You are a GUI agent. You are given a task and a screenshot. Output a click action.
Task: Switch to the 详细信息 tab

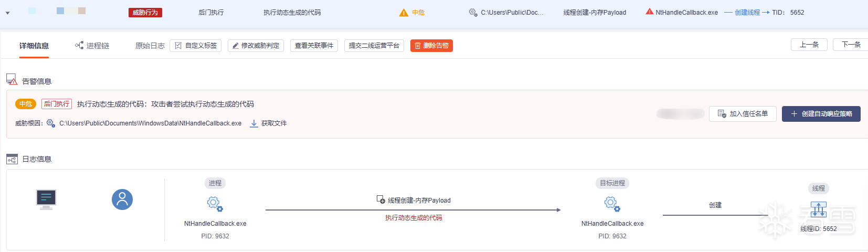34,46
